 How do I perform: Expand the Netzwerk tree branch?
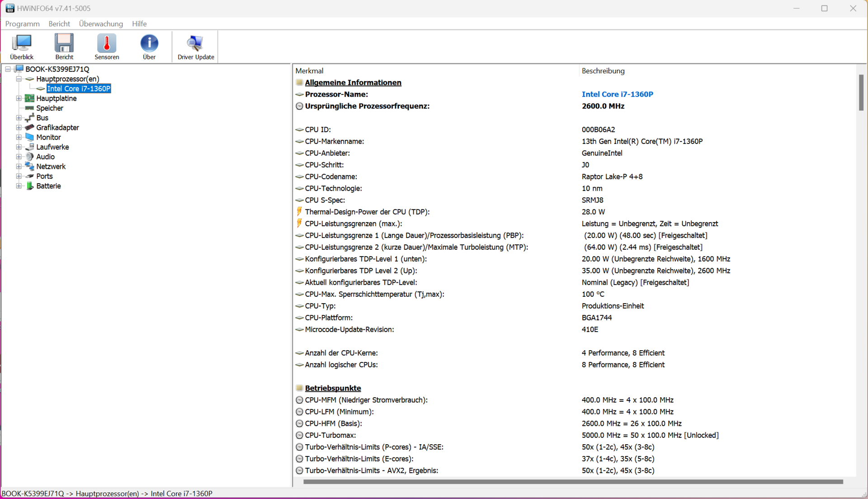19,166
